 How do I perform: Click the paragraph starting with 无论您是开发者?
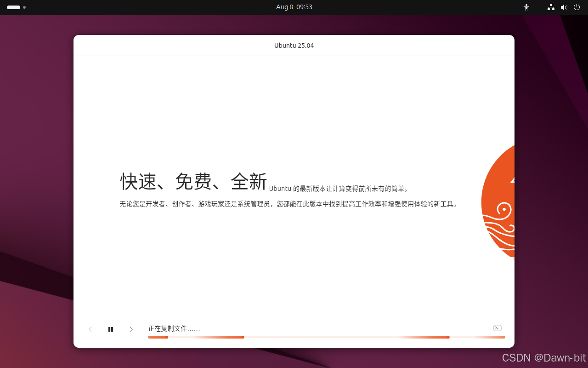(x=289, y=204)
